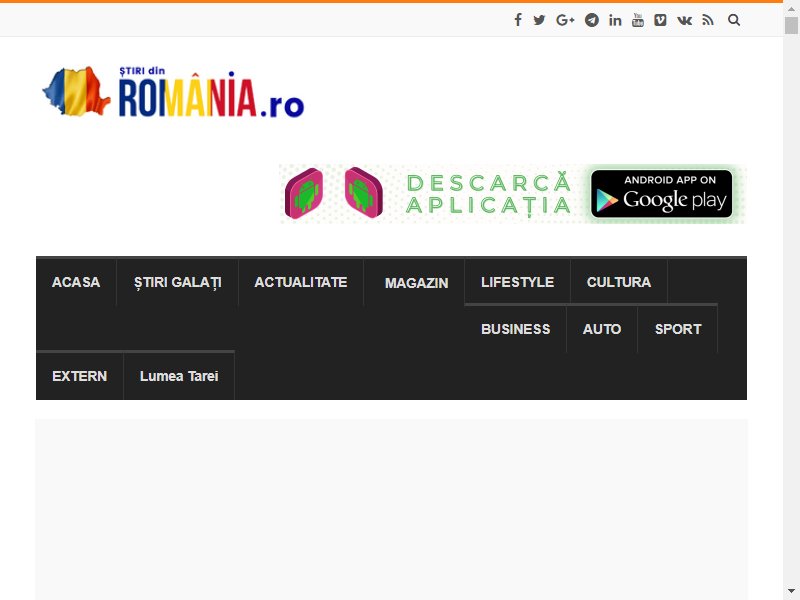Open the VK social icon

click(685, 20)
